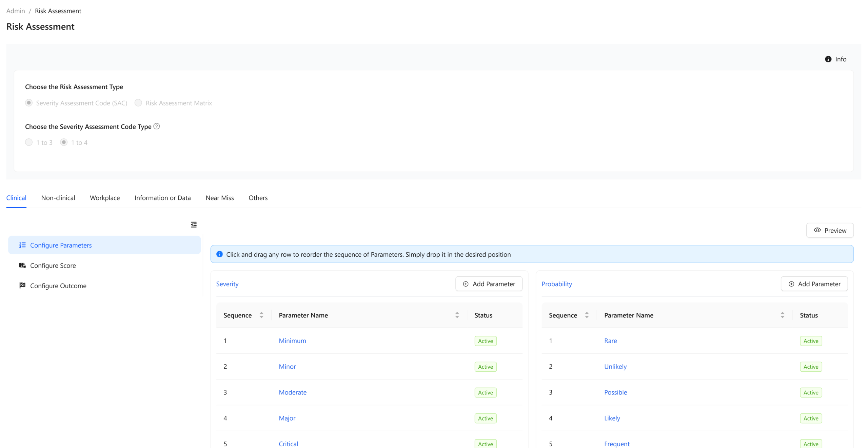Collapse the sidebar using the menu-fold icon

[194, 225]
